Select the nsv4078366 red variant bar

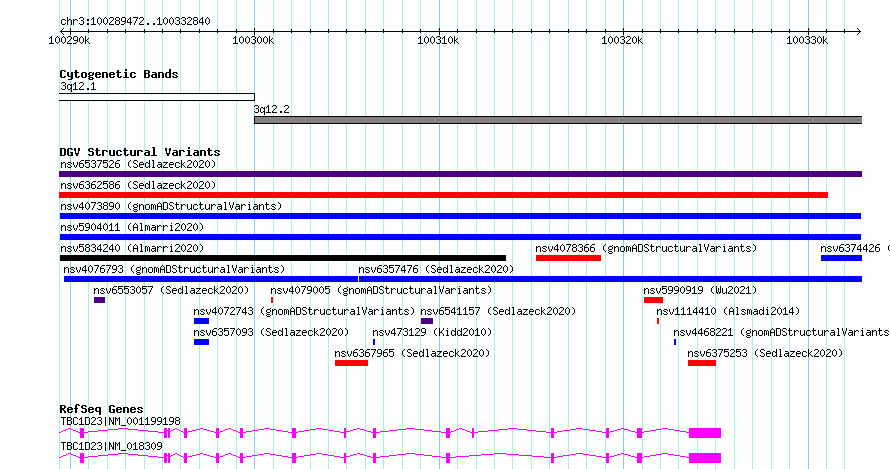568,258
